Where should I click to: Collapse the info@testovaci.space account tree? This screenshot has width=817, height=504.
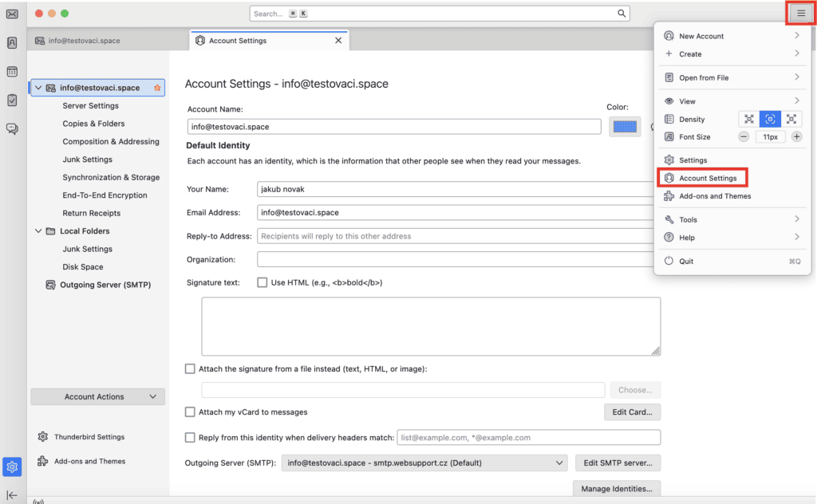38,88
